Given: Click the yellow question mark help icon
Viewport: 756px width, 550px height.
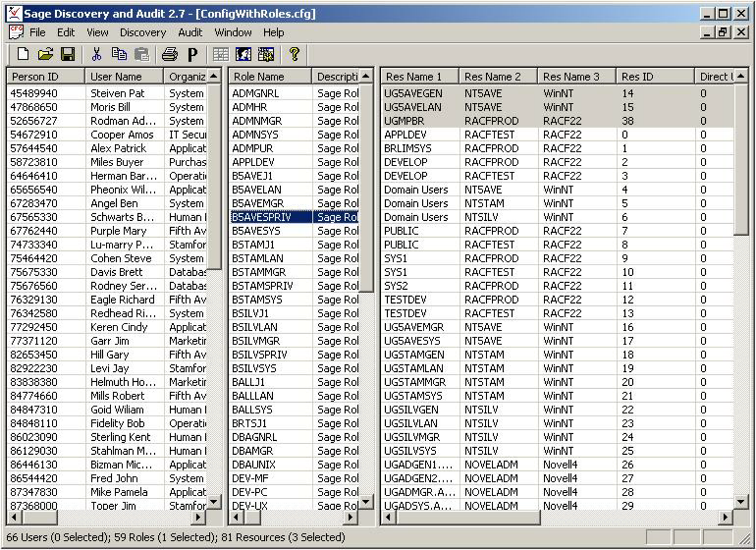Looking at the screenshot, I should point(293,54).
